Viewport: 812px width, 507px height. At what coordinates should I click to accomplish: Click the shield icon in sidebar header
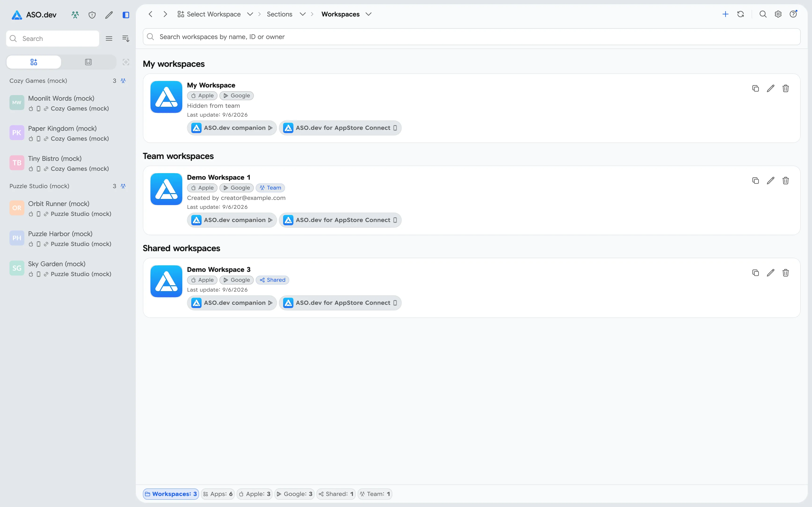coord(92,15)
